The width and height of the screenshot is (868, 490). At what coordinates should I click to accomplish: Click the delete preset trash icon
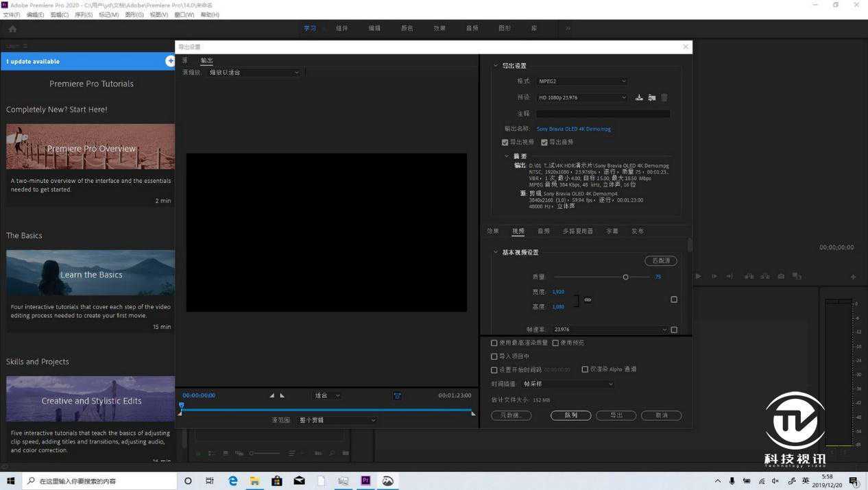(x=664, y=98)
